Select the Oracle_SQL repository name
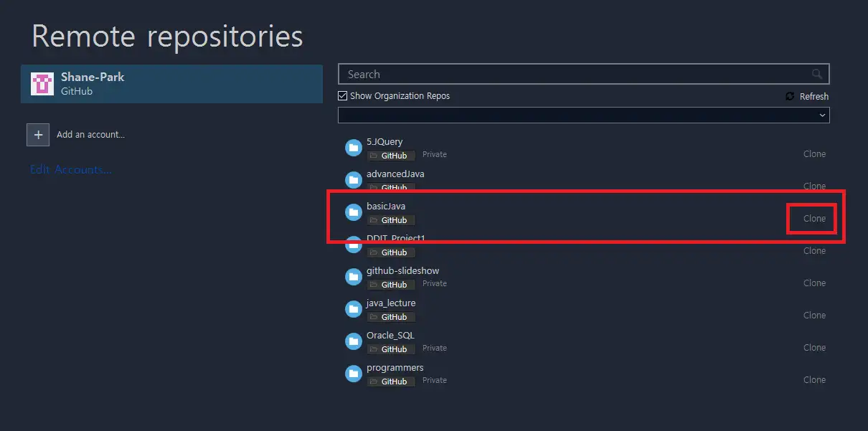 (x=390, y=336)
